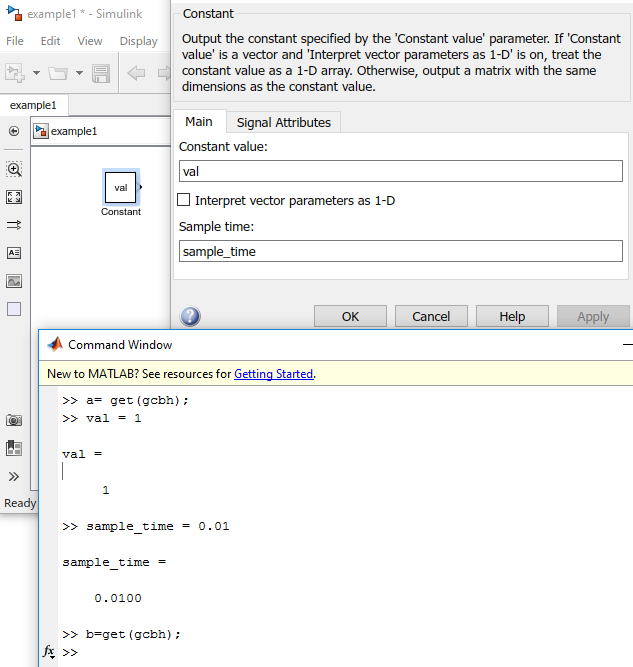633x667 pixels.
Task: Select the Zoom tool in palette
Action: pos(14,169)
